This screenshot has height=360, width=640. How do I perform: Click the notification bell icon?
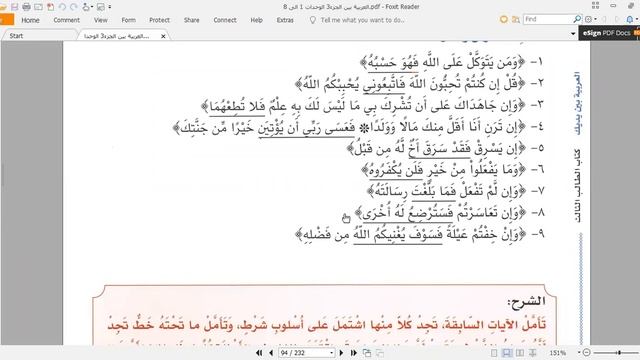click(631, 19)
